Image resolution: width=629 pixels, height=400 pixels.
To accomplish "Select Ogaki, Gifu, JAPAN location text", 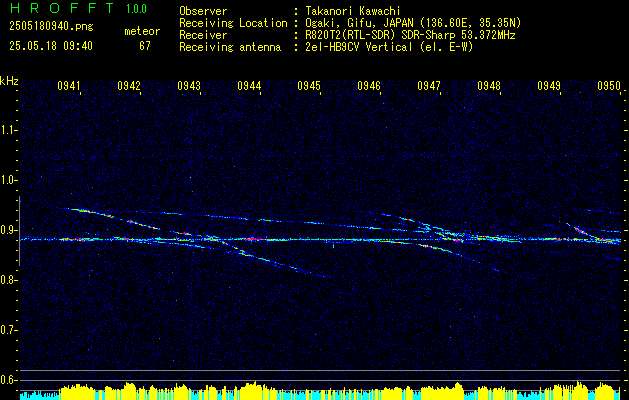I will coord(413,23).
